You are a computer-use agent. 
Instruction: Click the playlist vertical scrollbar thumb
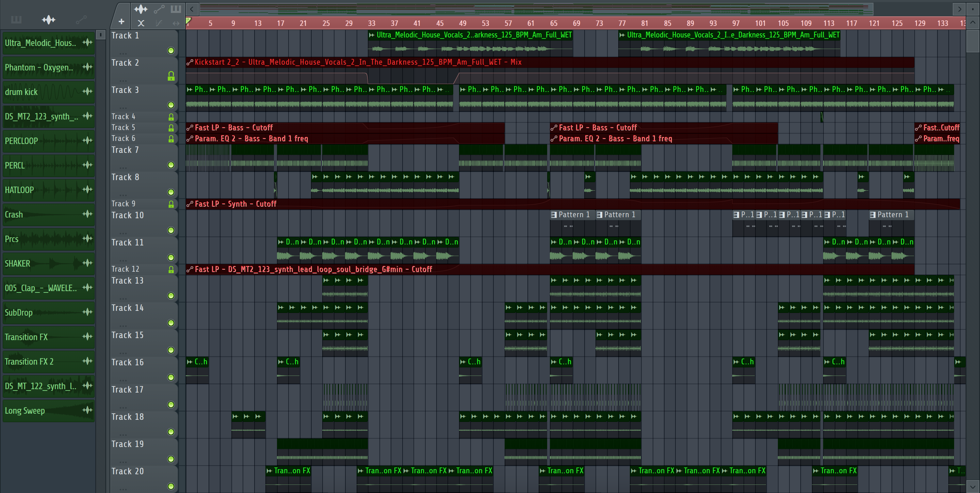click(x=973, y=41)
